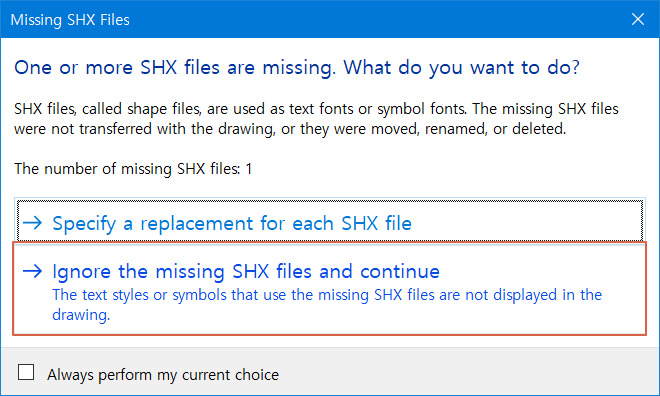The height and width of the screenshot is (396, 660).
Task: Click the words 'SHX file' in Specify option
Action: (376, 223)
